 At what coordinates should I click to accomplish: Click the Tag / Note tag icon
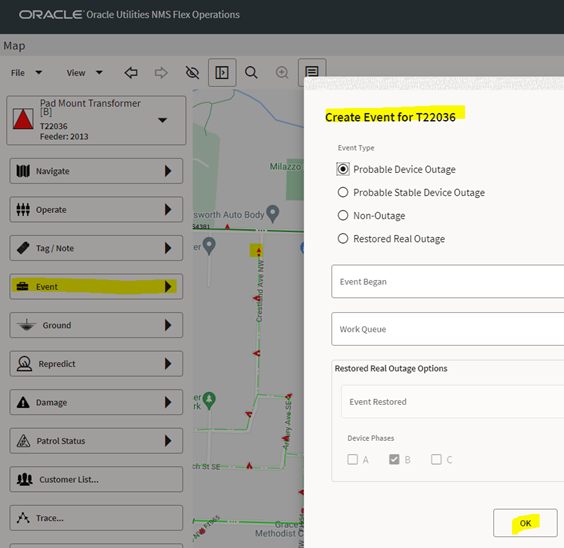(x=23, y=248)
